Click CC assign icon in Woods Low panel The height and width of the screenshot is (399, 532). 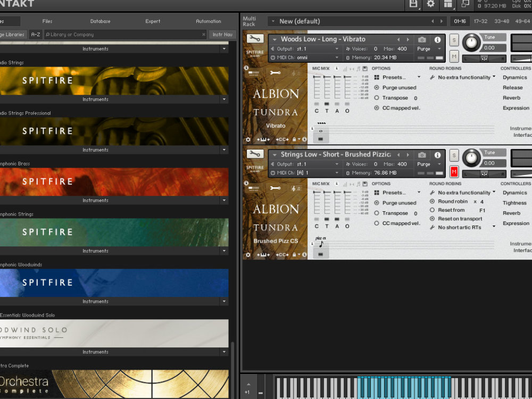282,139
